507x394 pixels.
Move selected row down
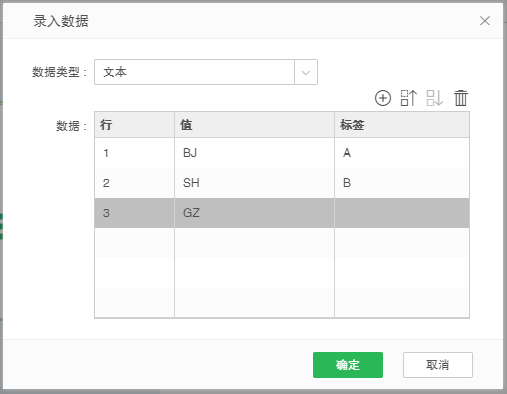coord(435,98)
